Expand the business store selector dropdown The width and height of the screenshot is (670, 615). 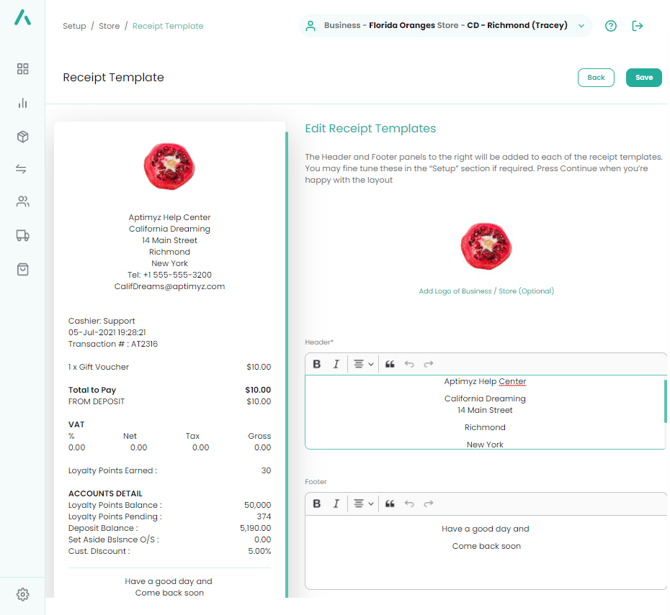pos(581,26)
